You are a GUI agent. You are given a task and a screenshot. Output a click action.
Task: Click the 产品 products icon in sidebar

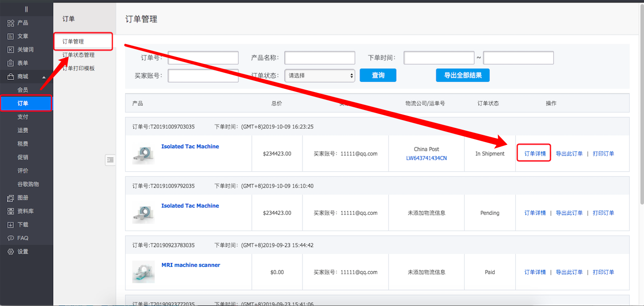[11, 23]
